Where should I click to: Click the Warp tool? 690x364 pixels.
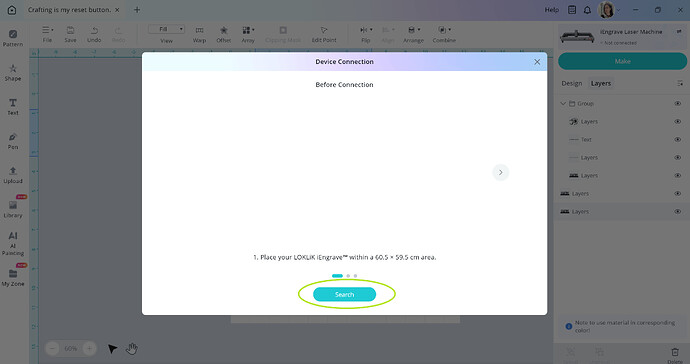click(199, 34)
